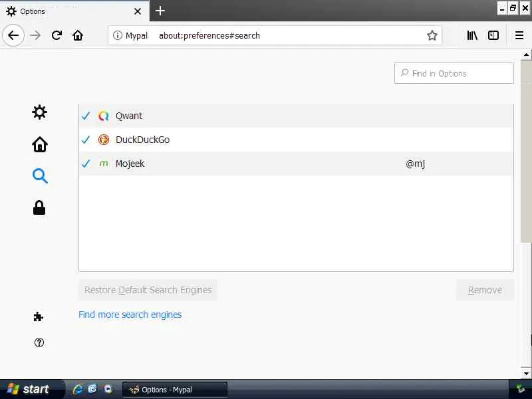This screenshot has width=532, height=399.
Task: Bookmark this page with the star icon
Action: point(432,35)
